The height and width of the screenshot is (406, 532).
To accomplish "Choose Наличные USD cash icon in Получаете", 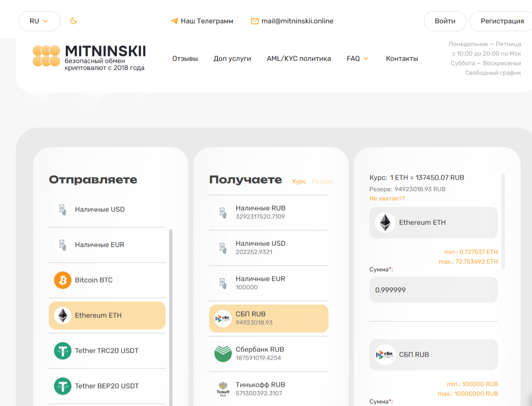I will (223, 248).
